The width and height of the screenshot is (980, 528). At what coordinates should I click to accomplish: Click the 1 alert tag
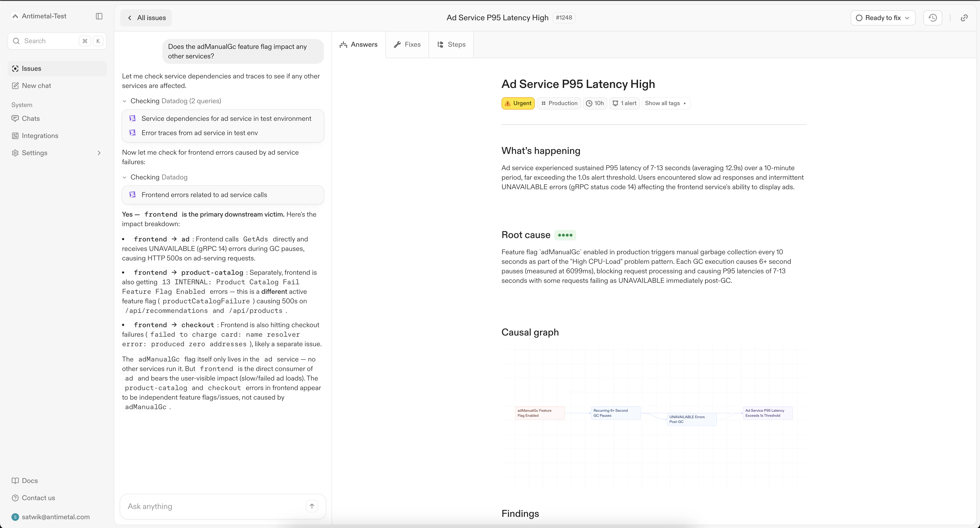point(624,103)
